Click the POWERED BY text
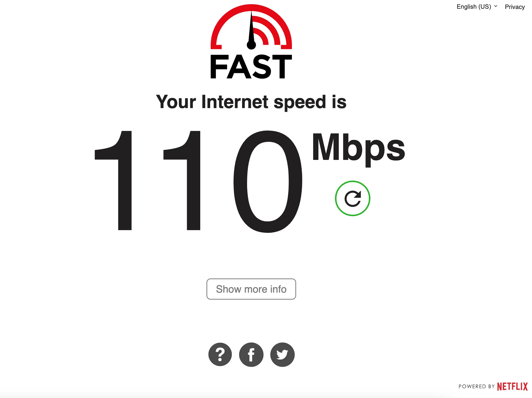This screenshot has height=398, width=532. [476, 387]
